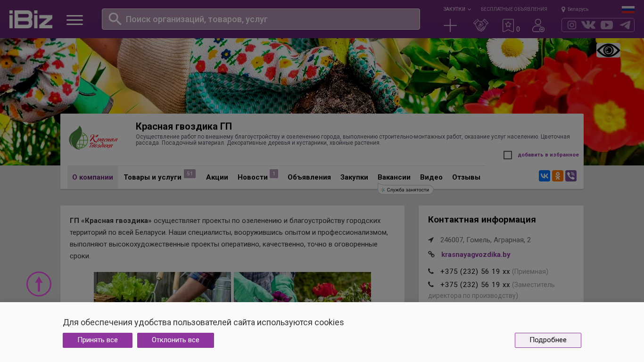
Task: Check the добавить в избранное checkbox
Action: click(508, 155)
